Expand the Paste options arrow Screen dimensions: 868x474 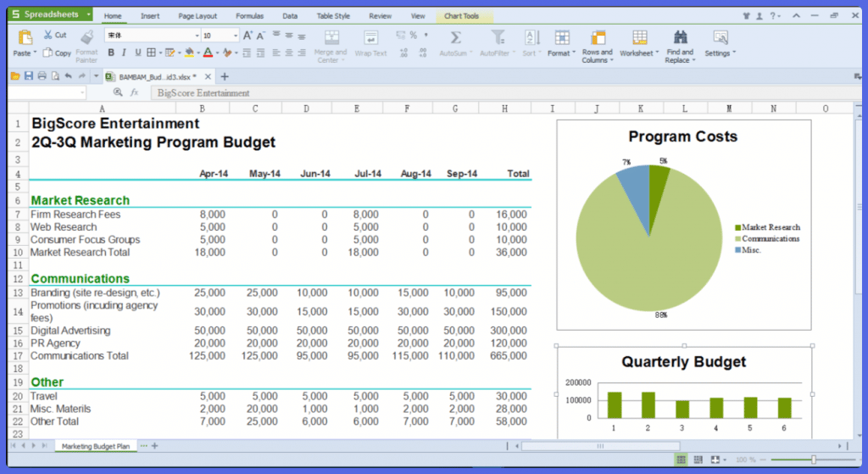tap(35, 53)
